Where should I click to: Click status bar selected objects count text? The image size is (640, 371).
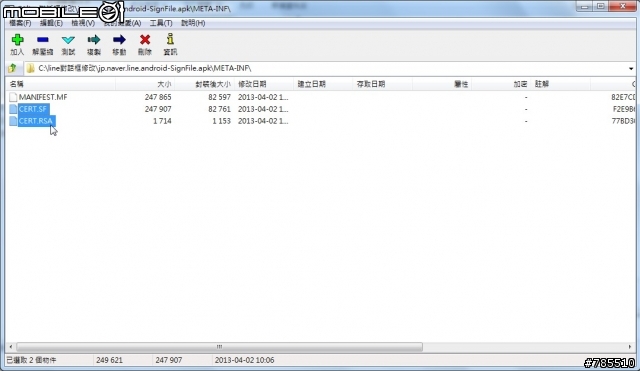pos(31,360)
